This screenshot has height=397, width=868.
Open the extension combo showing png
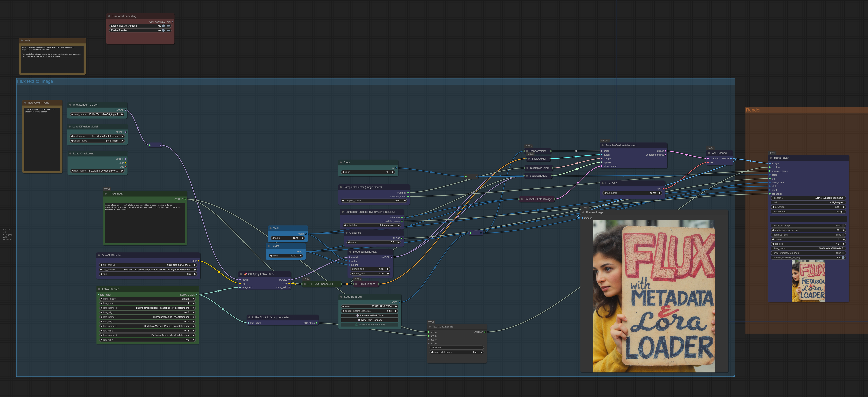click(808, 207)
